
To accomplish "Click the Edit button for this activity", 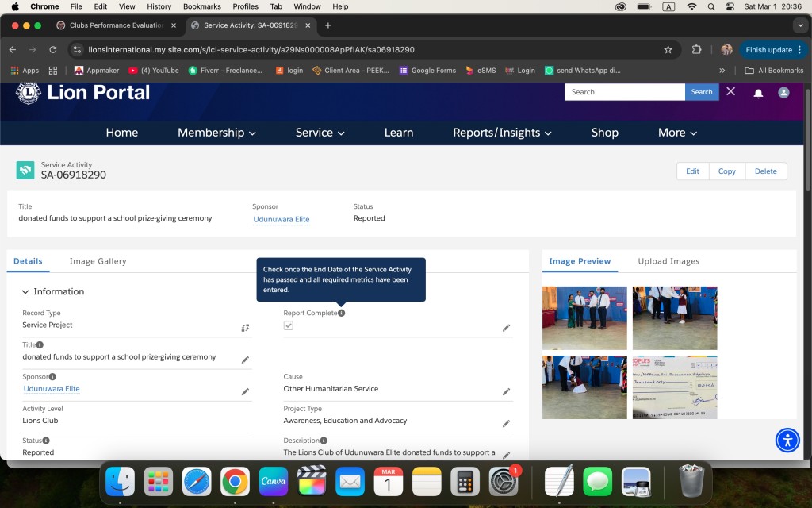I will [x=692, y=171].
